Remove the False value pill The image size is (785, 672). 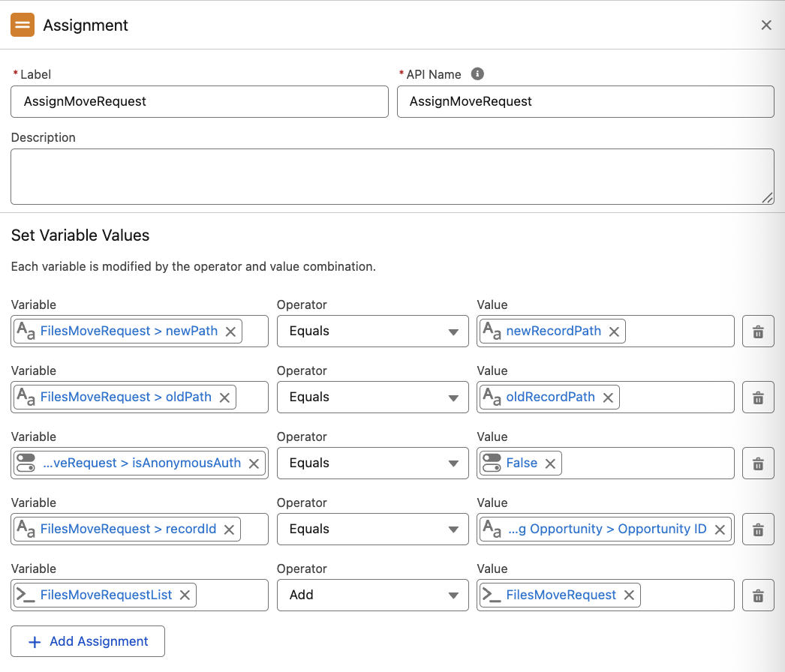pos(550,463)
